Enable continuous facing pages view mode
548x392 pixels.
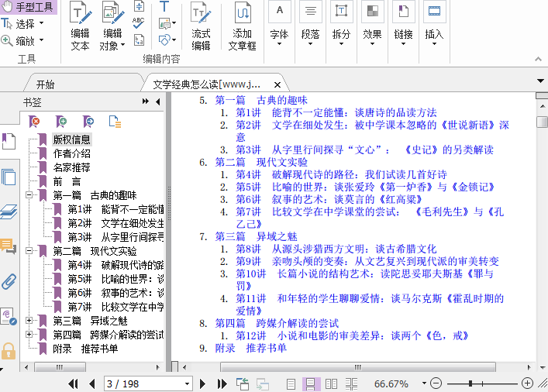pos(351,384)
